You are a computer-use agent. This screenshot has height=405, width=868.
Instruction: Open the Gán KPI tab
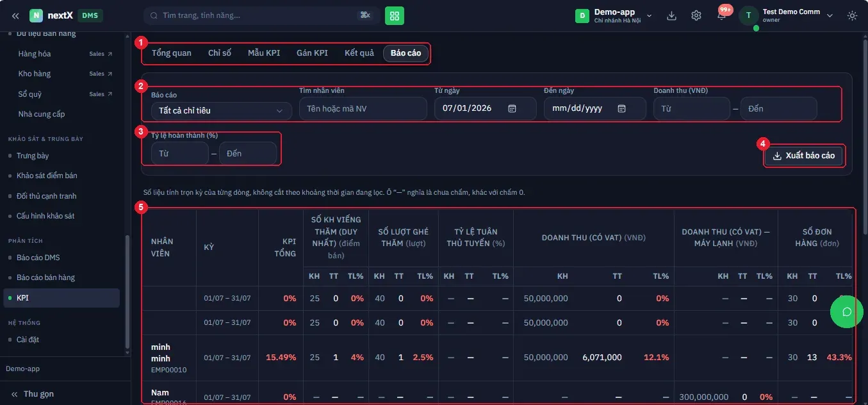312,53
